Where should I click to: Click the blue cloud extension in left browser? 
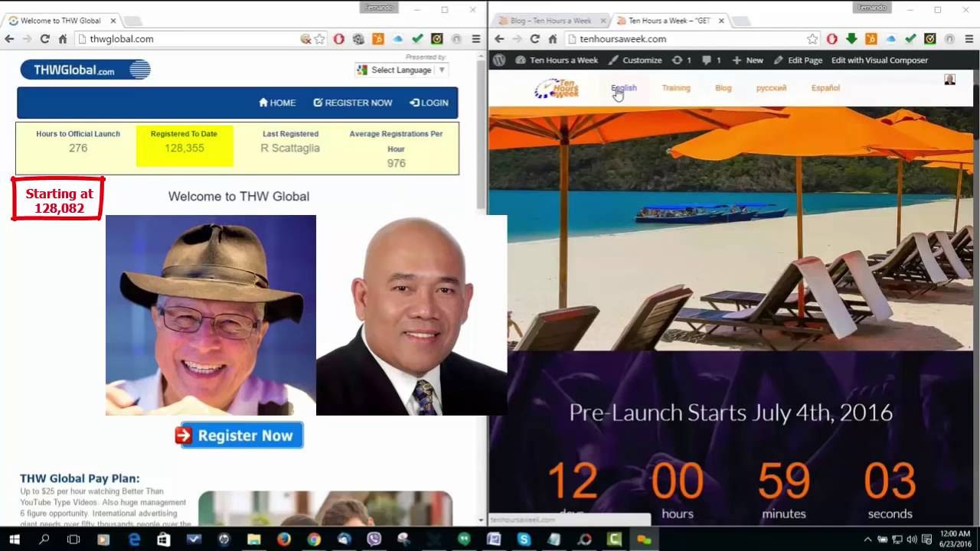click(397, 39)
